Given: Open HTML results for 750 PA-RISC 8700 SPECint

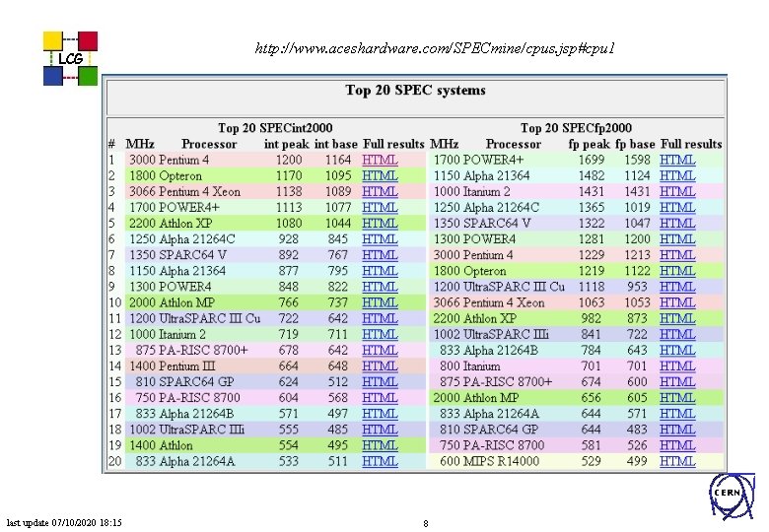Looking at the screenshot, I should [380, 398].
